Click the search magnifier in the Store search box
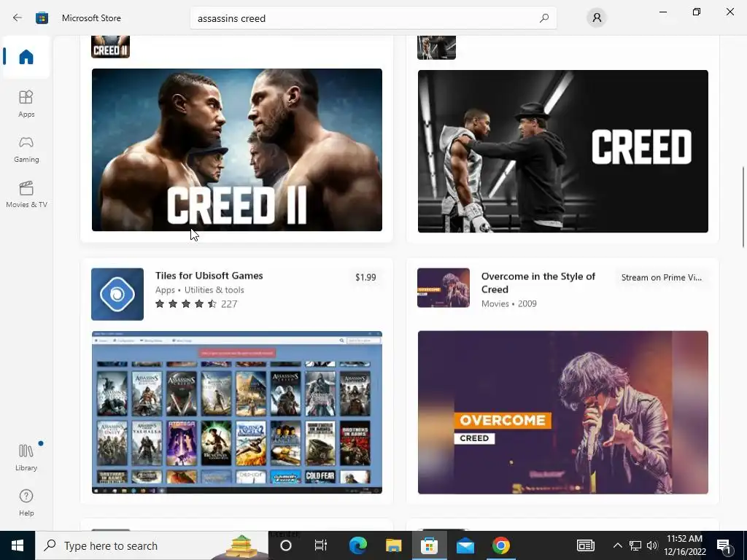This screenshot has width=747, height=560. point(544,18)
